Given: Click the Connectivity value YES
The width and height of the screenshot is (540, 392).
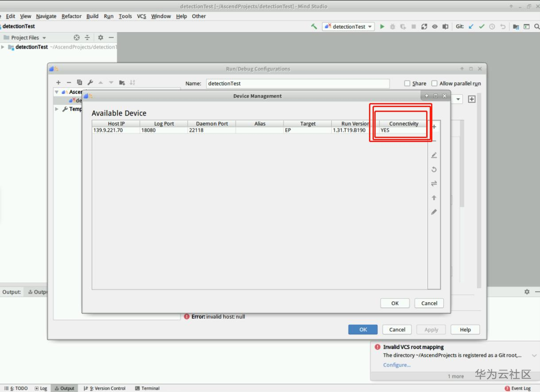Looking at the screenshot, I should coord(404,131).
